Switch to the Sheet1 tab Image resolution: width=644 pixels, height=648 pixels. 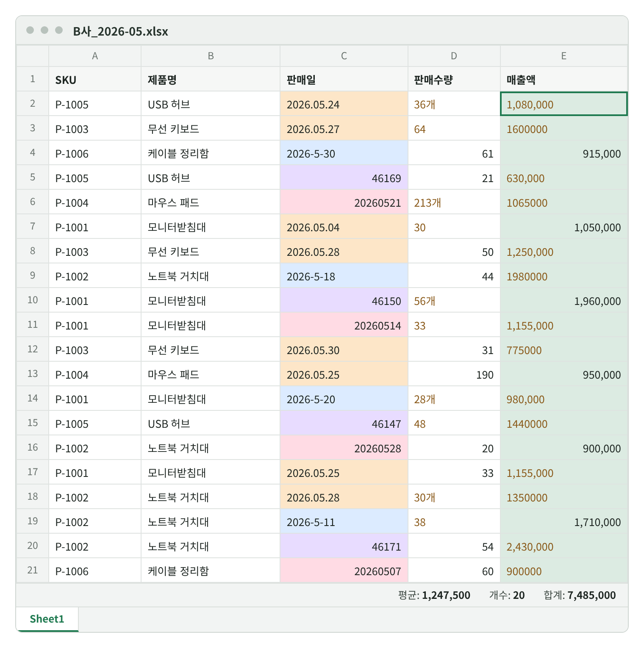tap(47, 619)
